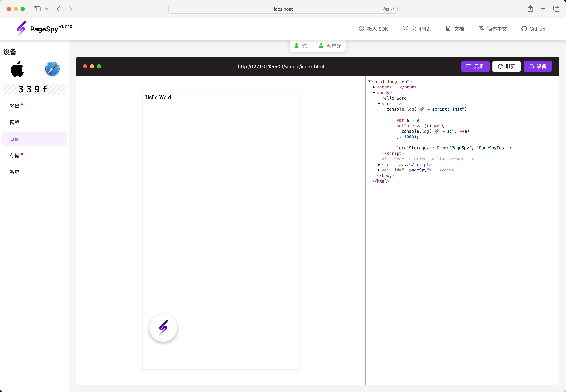Click the Apple OS device icon

[x=17, y=69]
